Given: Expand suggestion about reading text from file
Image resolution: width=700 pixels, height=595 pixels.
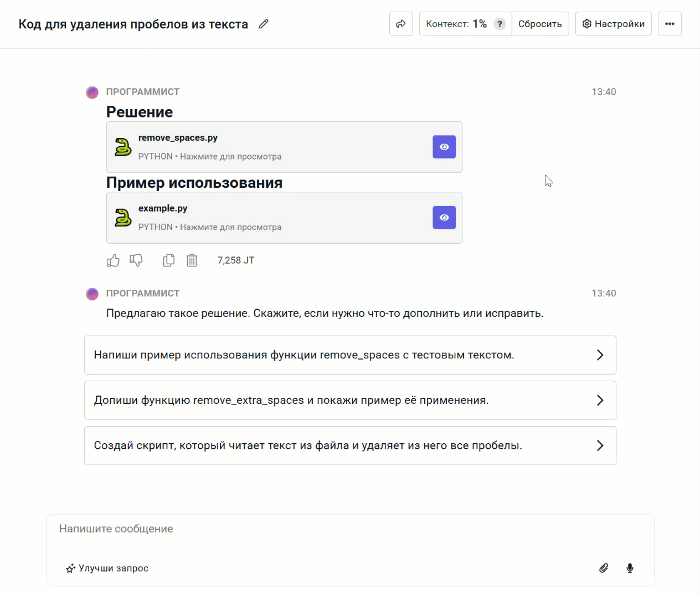Looking at the screenshot, I should [350, 445].
